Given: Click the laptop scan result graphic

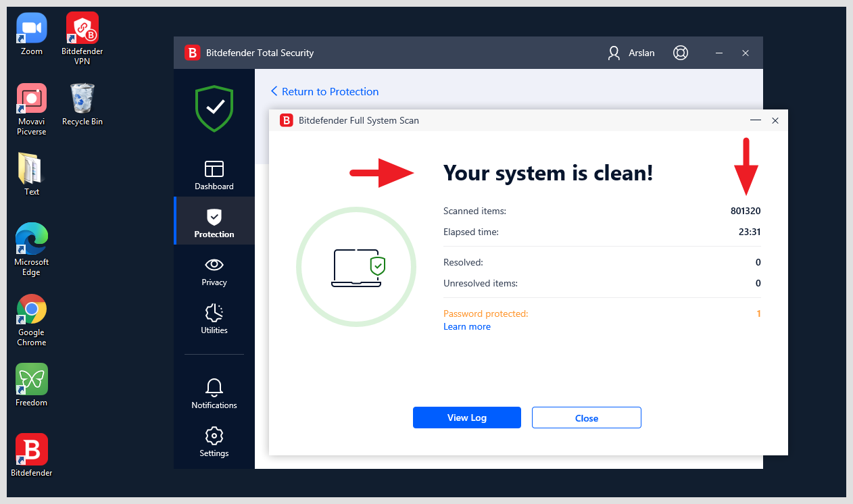Looking at the screenshot, I should tap(356, 267).
